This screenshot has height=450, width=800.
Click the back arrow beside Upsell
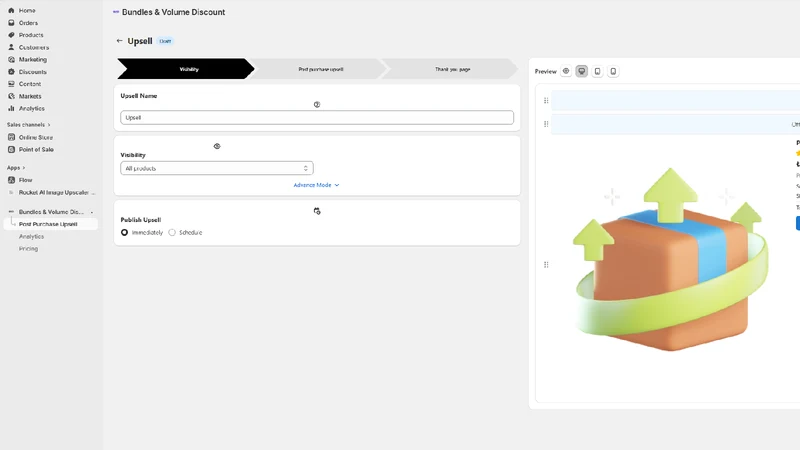click(119, 41)
